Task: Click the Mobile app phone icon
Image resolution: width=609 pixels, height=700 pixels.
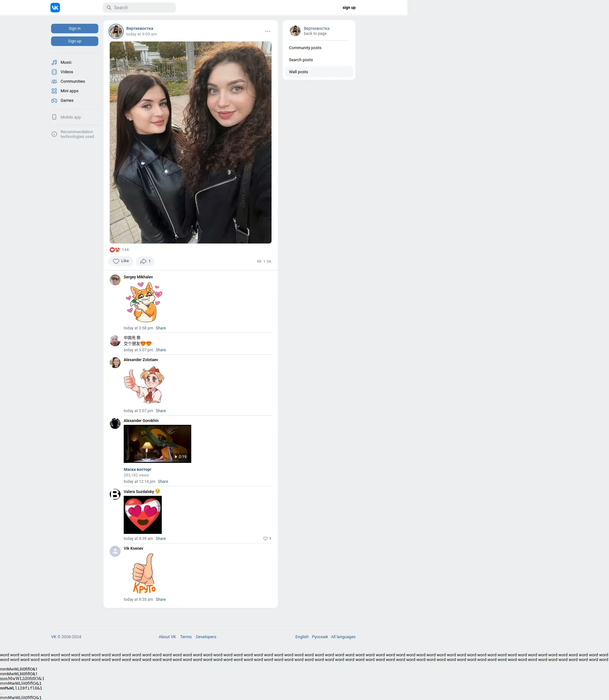Action: [54, 117]
